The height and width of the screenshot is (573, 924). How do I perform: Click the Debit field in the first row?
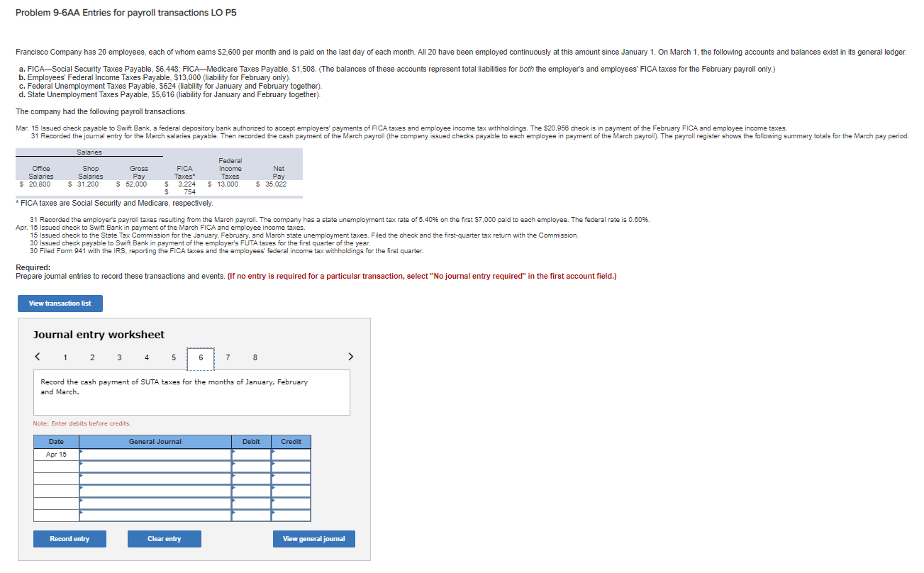pos(250,455)
